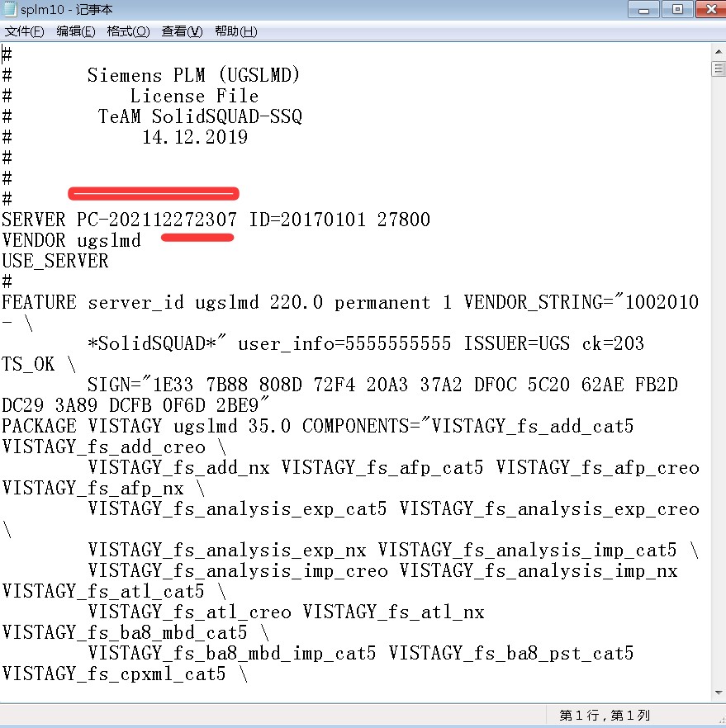Screen dimensions: 726x728
Task: Click the vertical scrollbar down arrow
Action: (x=718, y=694)
